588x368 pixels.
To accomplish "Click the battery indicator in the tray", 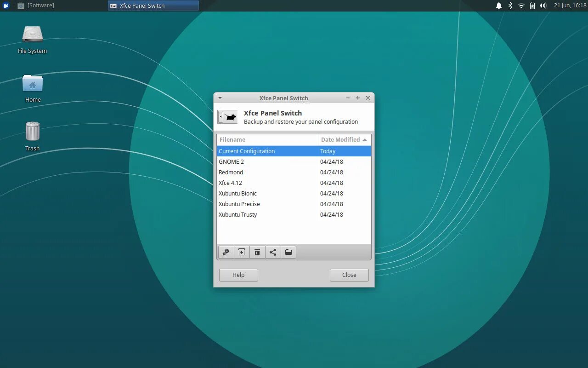I will click(532, 6).
